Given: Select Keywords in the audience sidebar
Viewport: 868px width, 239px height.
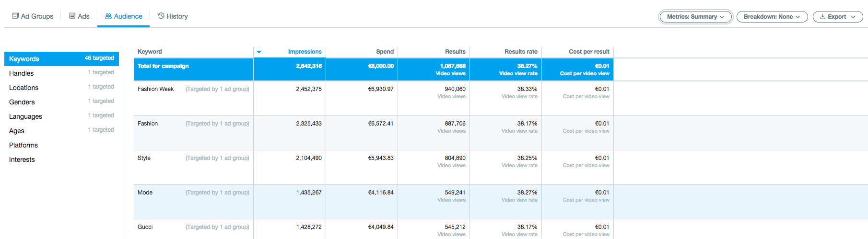Looking at the screenshot, I should 24,59.
